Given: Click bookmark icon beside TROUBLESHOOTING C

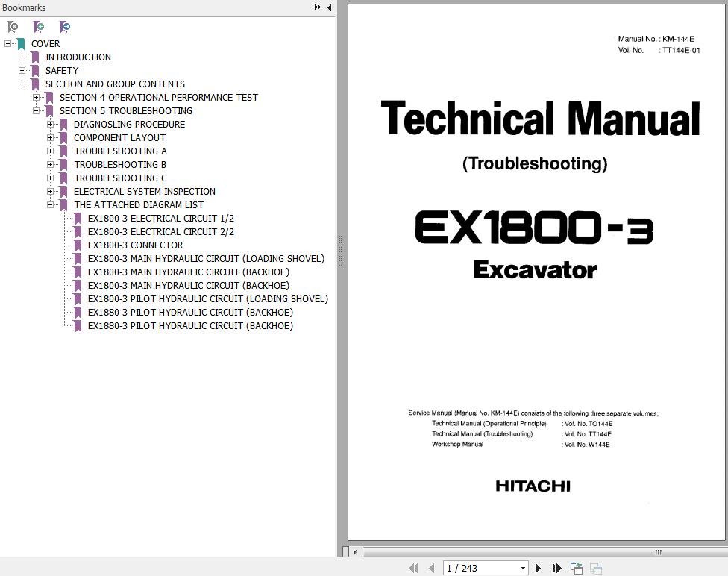Looking at the screenshot, I should 63,179.
